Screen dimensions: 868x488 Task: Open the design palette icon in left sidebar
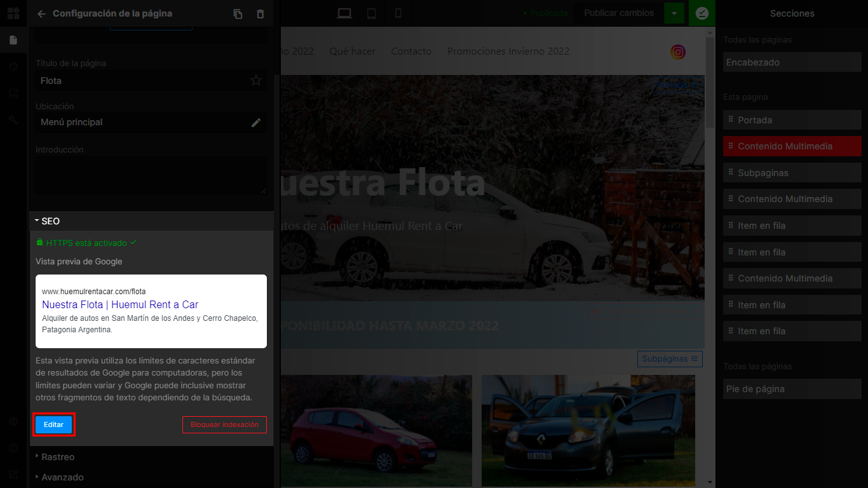click(x=13, y=67)
